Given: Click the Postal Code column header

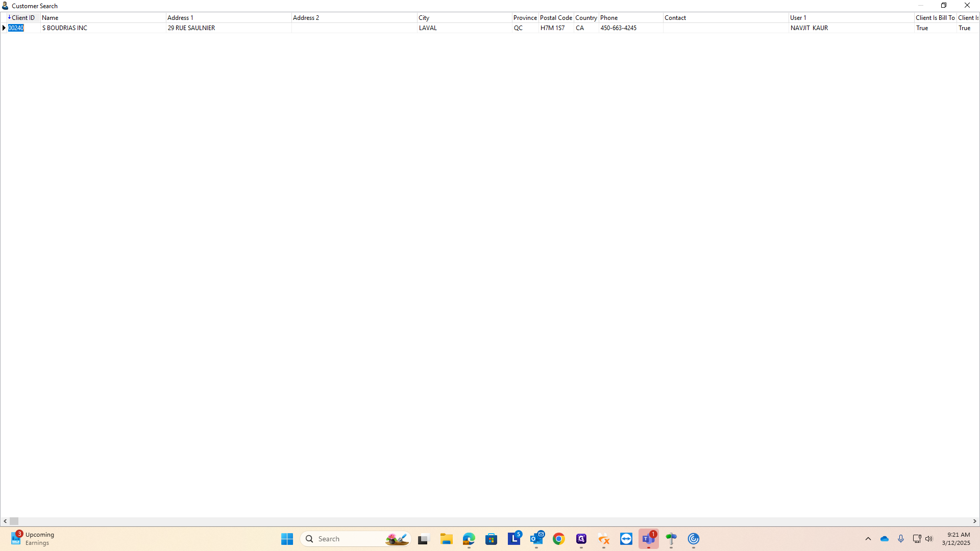Looking at the screenshot, I should [x=555, y=18].
